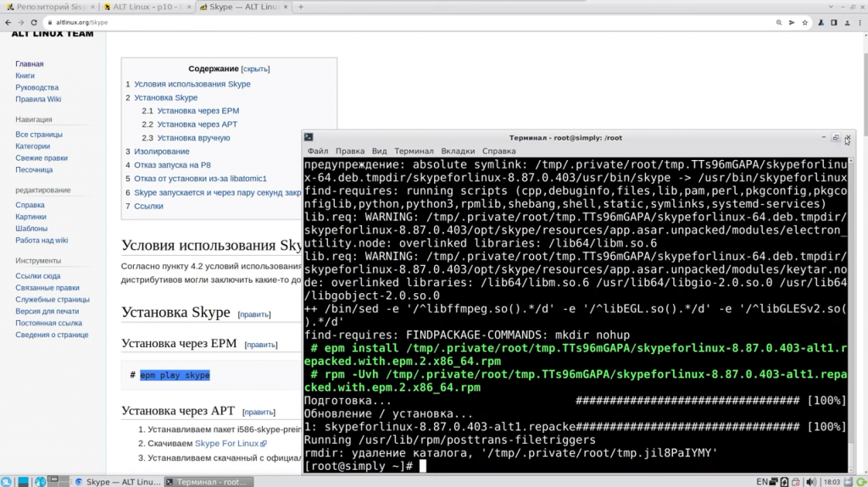Screen dimensions: 868x487
Task: Jump to Установка через EPM contents entry
Action: point(198,111)
